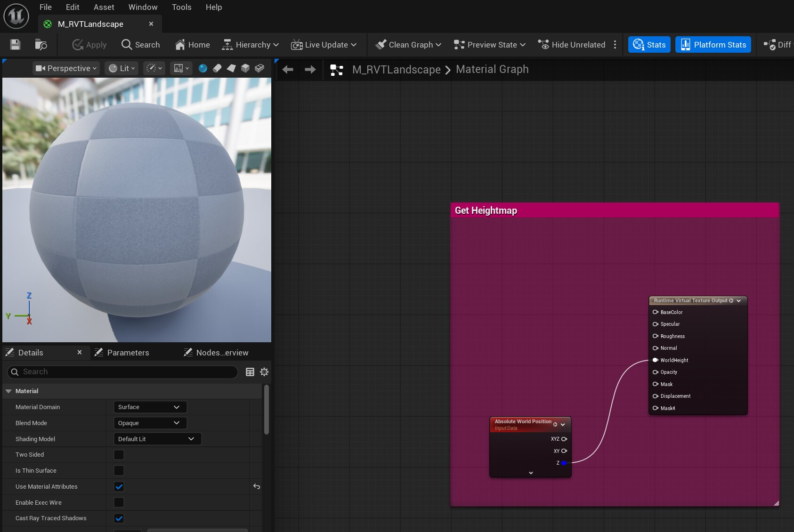Open the Blend Mode dropdown
Screen dimensions: 794x532
click(150, 423)
